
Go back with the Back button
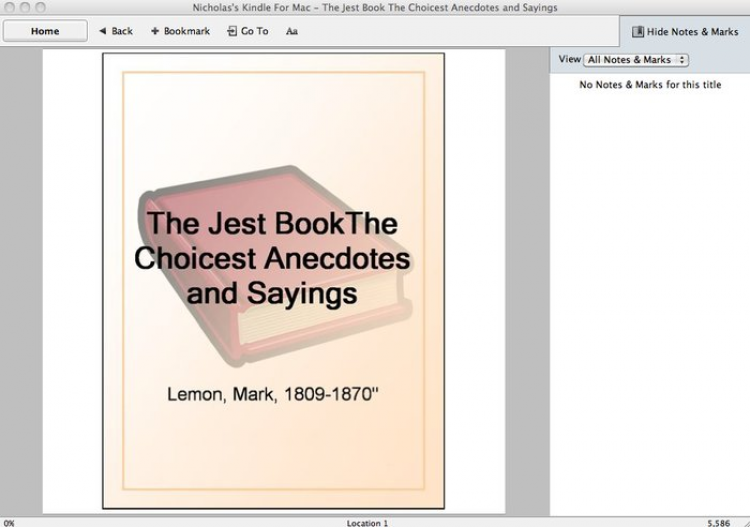116,31
